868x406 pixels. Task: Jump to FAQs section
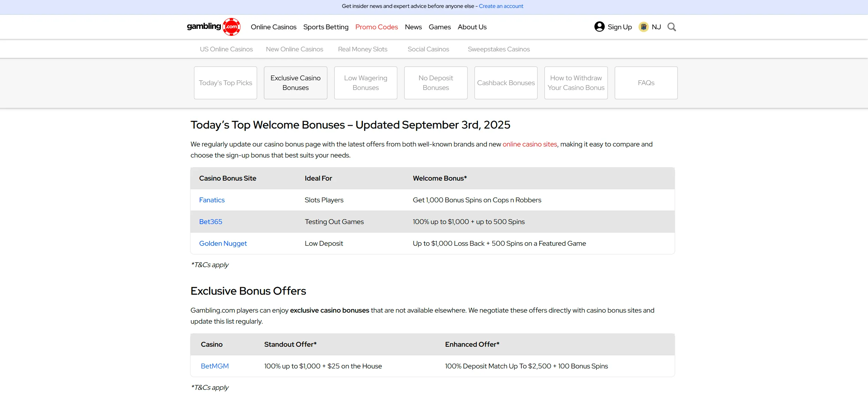646,83
